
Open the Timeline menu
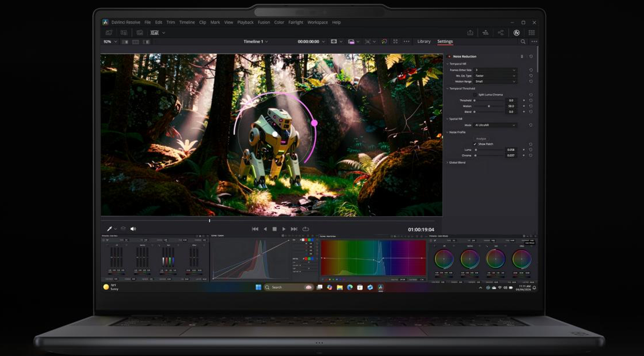(x=187, y=22)
